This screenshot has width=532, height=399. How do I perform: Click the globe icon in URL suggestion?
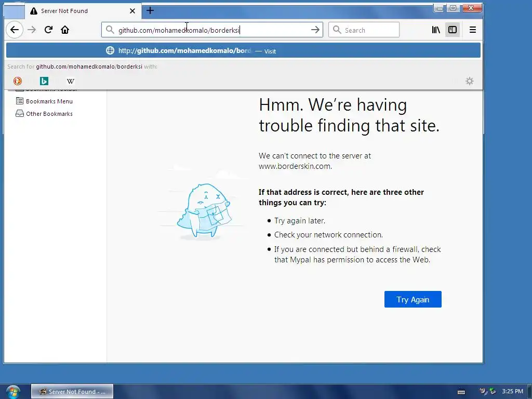[x=110, y=50]
